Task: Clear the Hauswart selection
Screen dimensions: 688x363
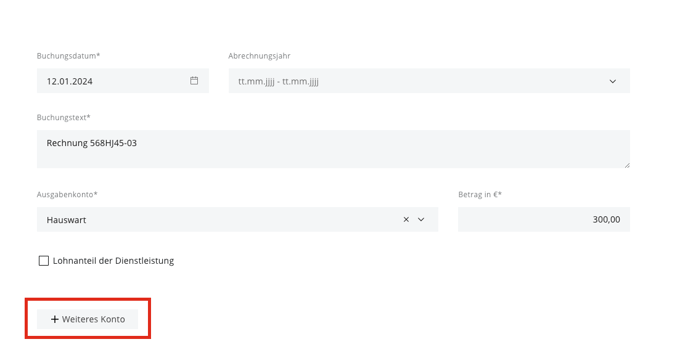Action: 406,219
